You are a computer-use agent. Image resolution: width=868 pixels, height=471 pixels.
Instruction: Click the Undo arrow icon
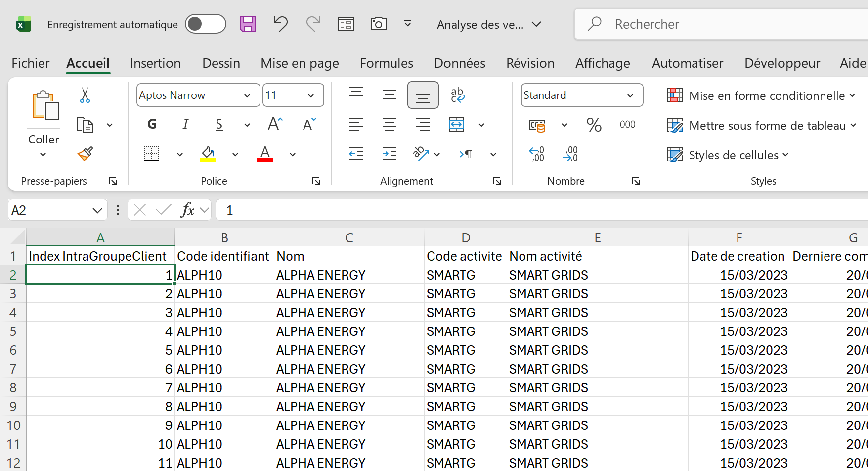coord(280,24)
